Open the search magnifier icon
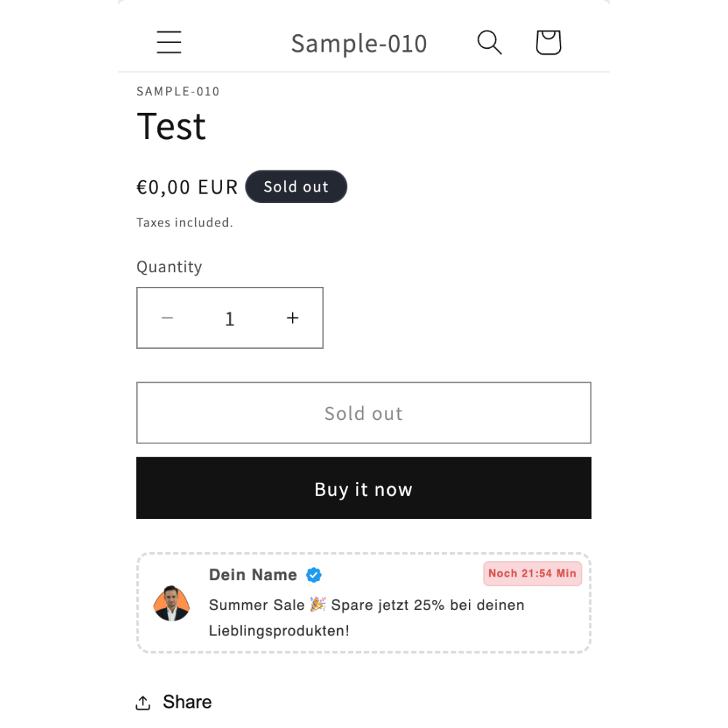The height and width of the screenshot is (728, 728). pos(489,42)
